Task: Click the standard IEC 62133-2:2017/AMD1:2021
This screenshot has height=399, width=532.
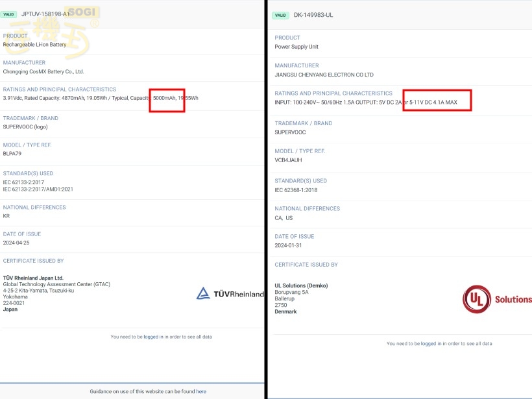Action: pyautogui.click(x=37, y=188)
